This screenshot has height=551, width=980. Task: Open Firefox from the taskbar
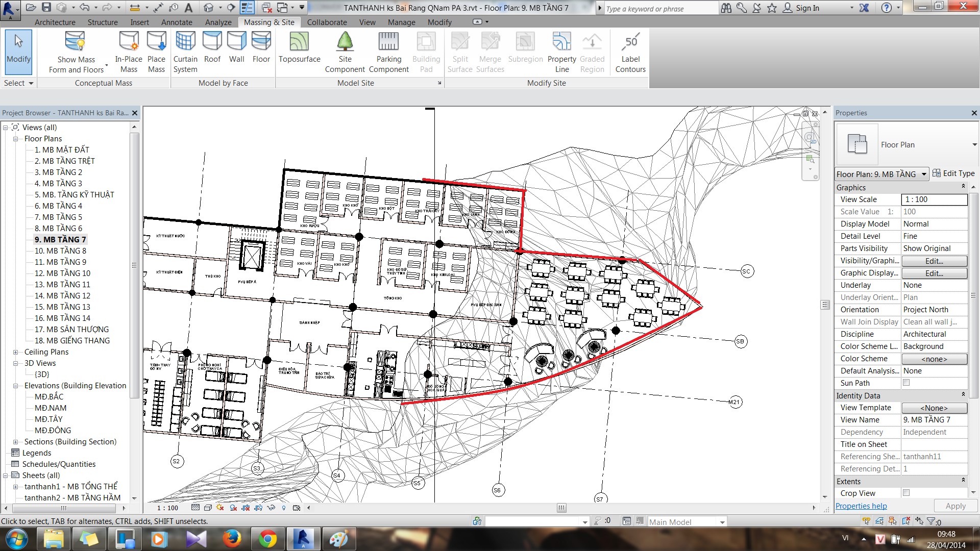(x=232, y=539)
